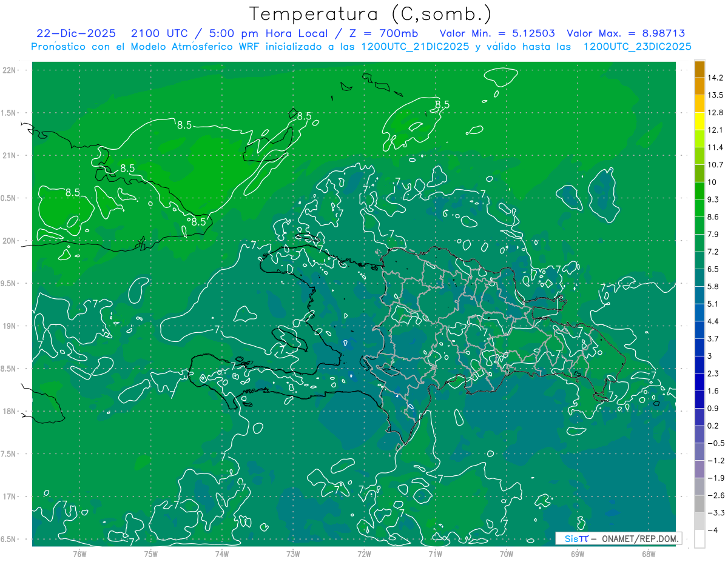Click the 8.6 value on the color bar
The height and width of the screenshot is (562, 728).
point(713,217)
